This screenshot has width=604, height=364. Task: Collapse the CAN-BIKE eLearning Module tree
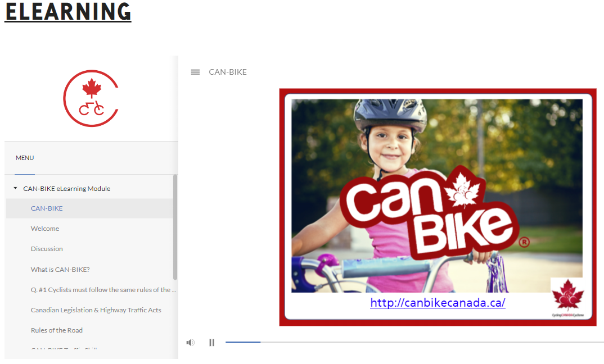[x=15, y=188]
